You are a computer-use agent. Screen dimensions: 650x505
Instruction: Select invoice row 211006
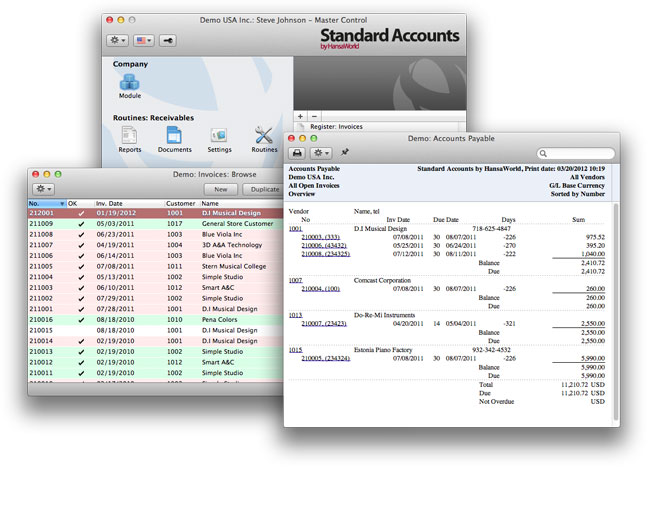tap(155, 255)
